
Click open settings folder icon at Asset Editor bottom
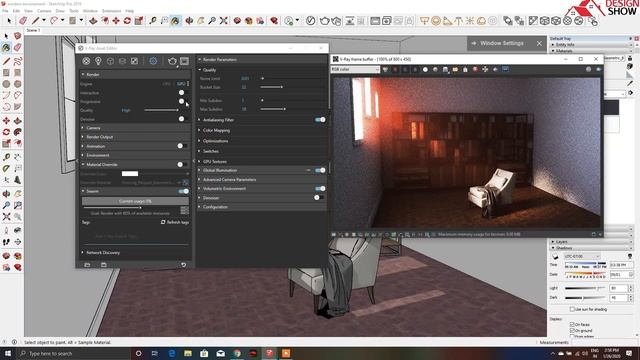[87, 265]
